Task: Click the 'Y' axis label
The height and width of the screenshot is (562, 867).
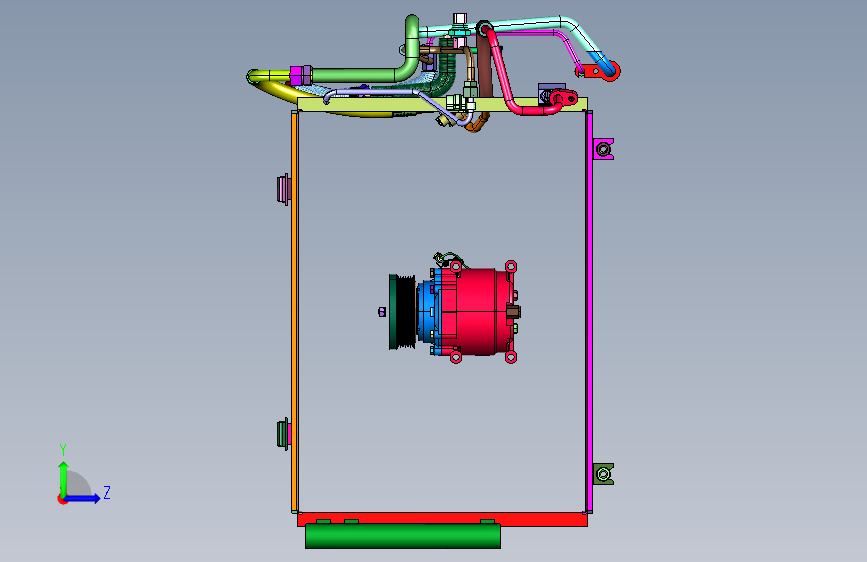Action: coord(63,449)
